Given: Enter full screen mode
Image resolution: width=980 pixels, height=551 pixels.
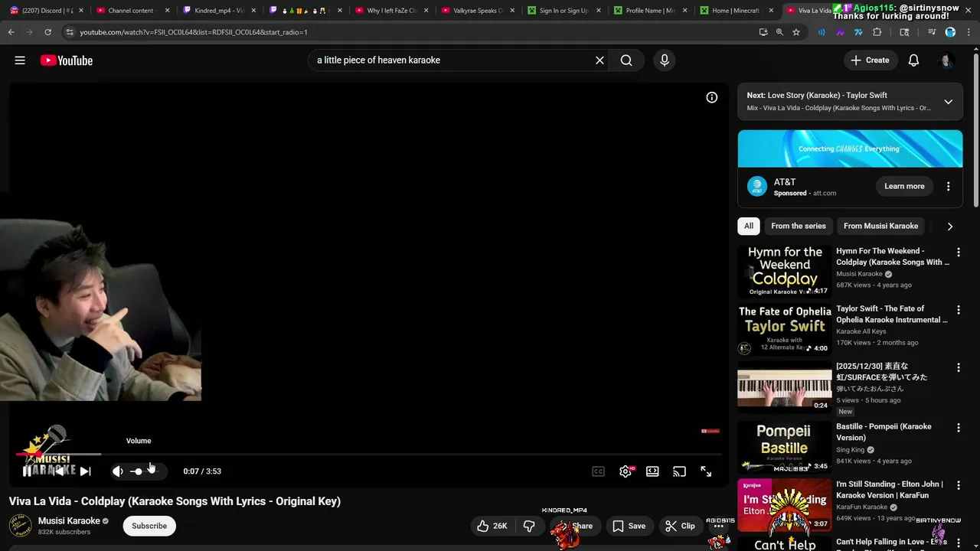Looking at the screenshot, I should click(x=706, y=471).
